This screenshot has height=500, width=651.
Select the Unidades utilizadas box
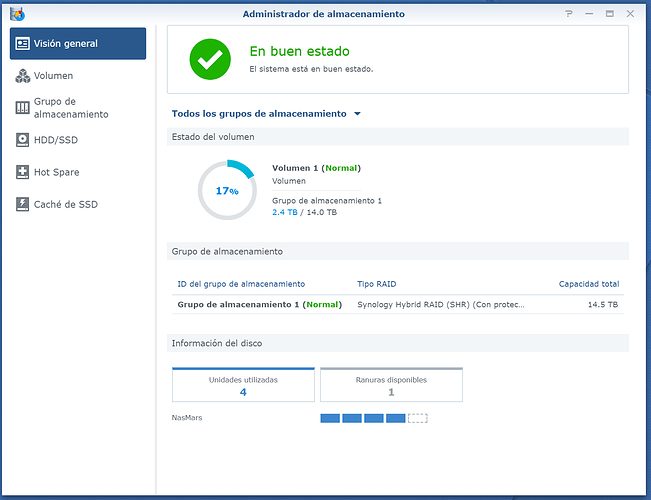[243, 385]
